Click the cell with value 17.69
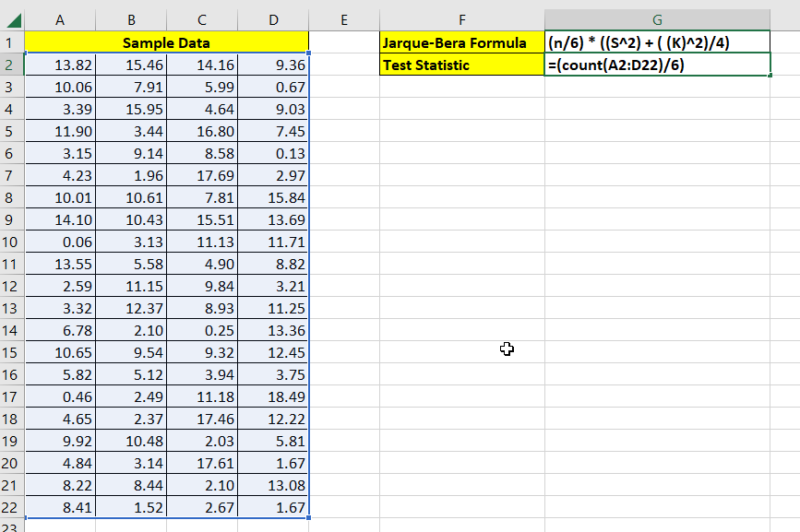Image resolution: width=800 pixels, height=532 pixels. pos(202,175)
